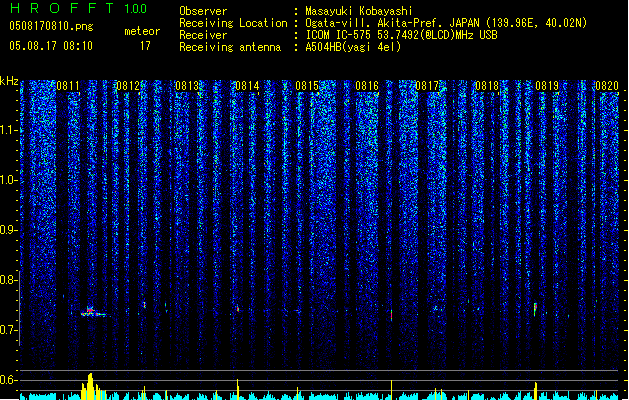Viewport: 629px width, 400px height.
Task: Click the date stamp 05.08.17 08:10
Action: point(51,46)
